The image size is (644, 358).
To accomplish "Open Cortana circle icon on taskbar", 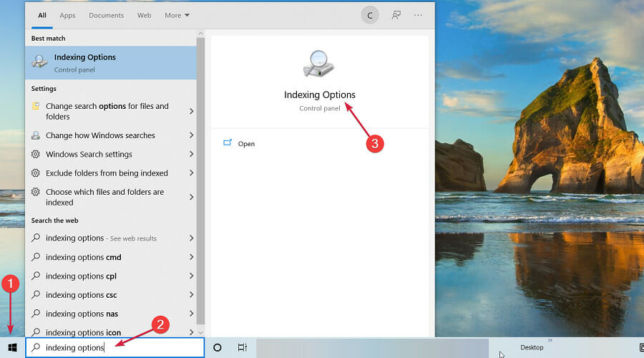I will [218, 347].
